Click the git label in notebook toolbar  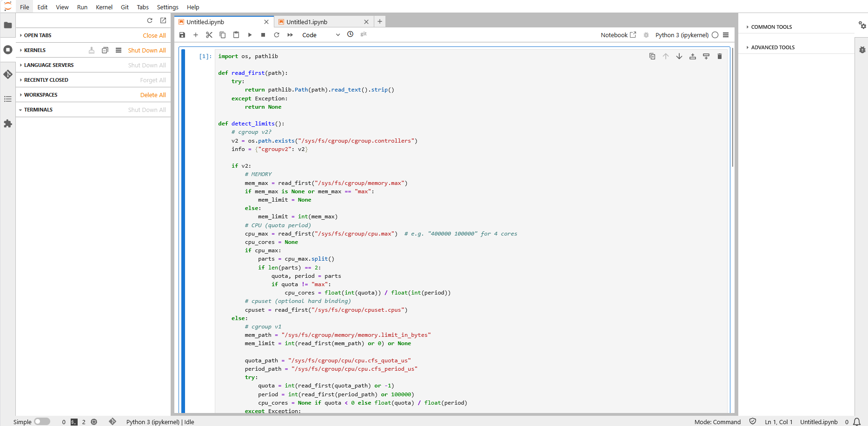(x=364, y=34)
